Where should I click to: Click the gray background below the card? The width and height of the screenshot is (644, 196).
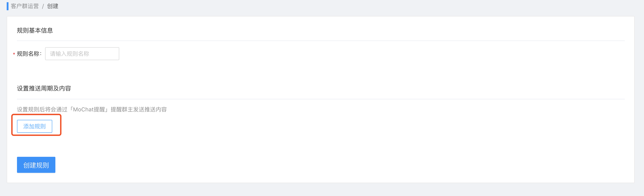pyautogui.click(x=322, y=190)
